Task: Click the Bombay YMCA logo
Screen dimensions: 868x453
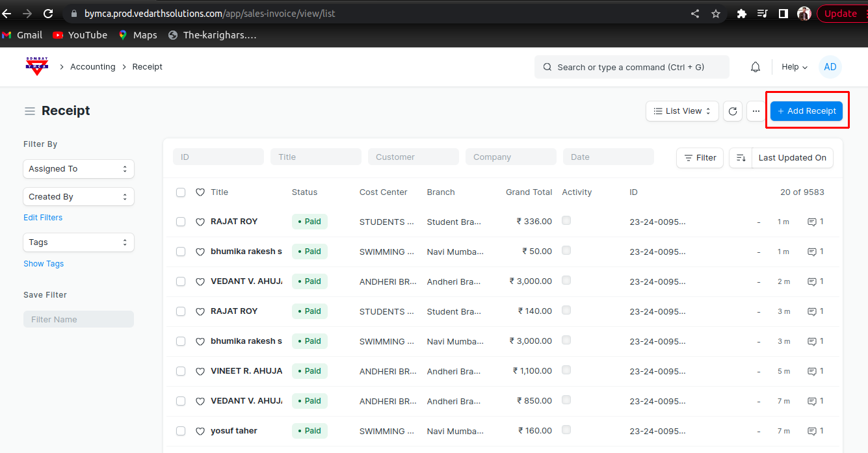Action: (x=37, y=66)
